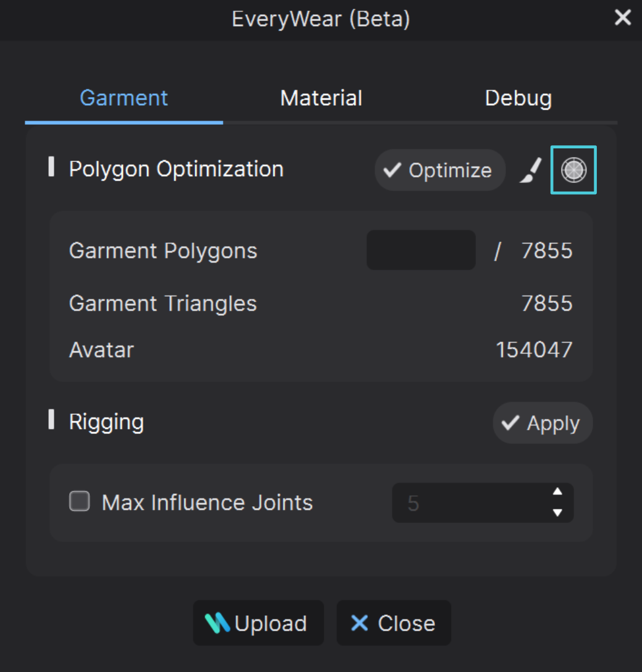
Task: Switch to the Material tab
Action: click(321, 98)
